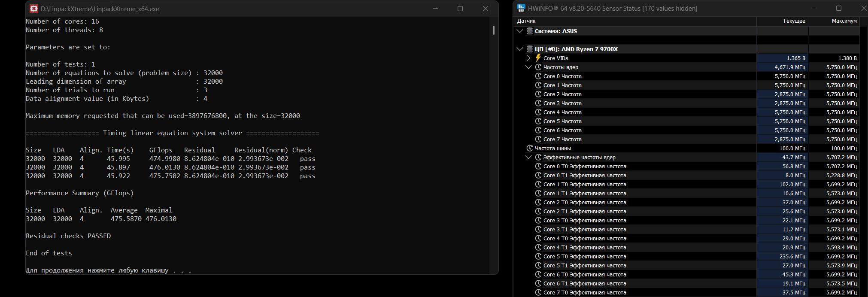Collapse the Система: ASUS group
Image resolution: width=868 pixels, height=297 pixels.
point(520,31)
